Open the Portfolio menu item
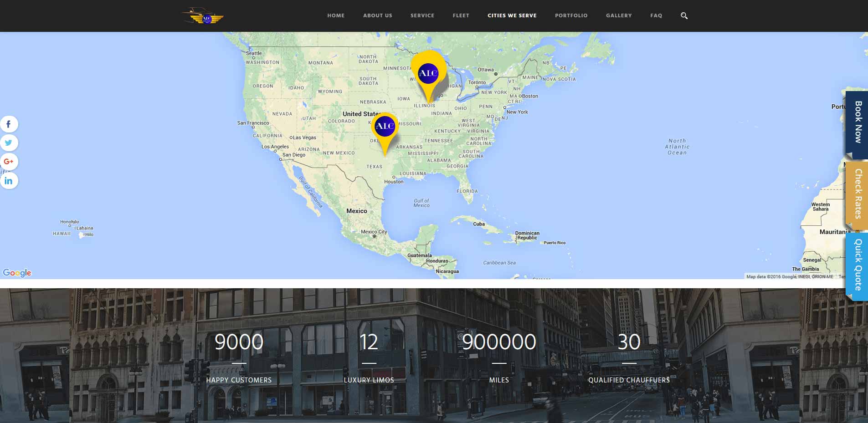Viewport: 868px width, 423px height. pyautogui.click(x=571, y=15)
